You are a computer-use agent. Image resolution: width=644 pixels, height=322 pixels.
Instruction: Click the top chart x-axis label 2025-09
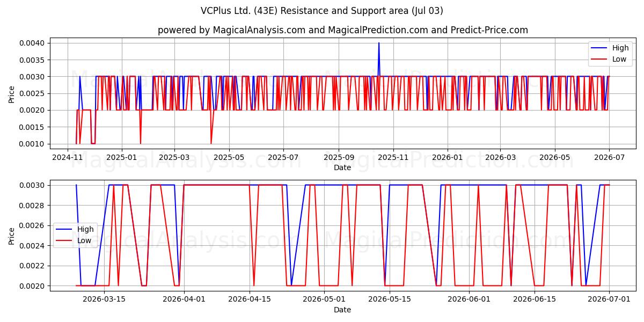[339, 157]
